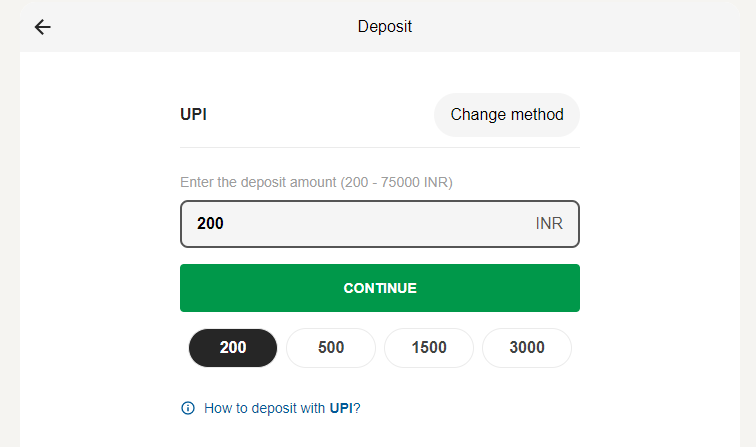The width and height of the screenshot is (756, 447).
Task: Click the divider line under the UPI row
Action: 380,148
